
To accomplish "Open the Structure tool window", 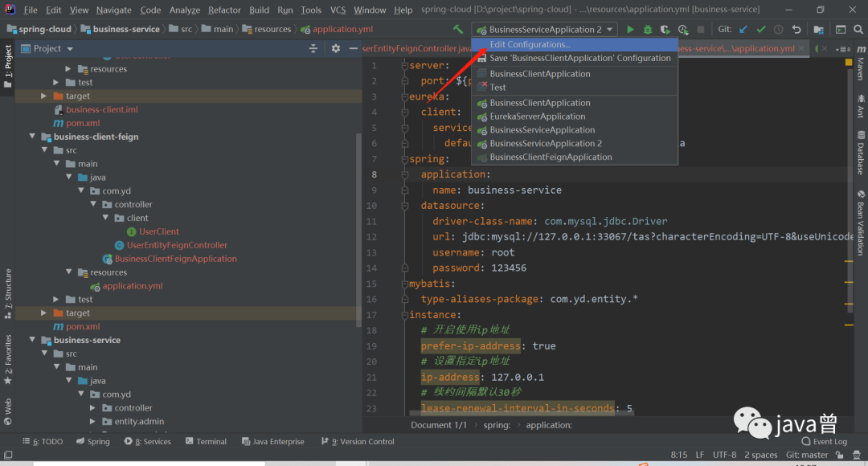I will pyautogui.click(x=8, y=294).
